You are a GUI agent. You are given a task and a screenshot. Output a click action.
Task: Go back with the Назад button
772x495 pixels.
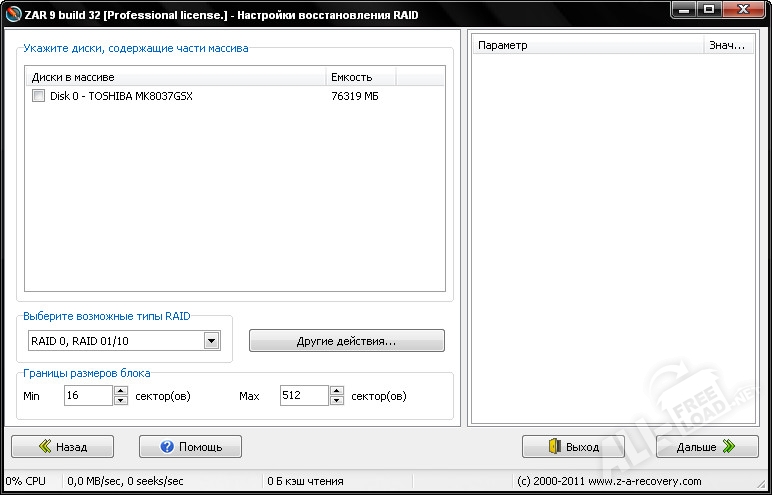(62, 446)
